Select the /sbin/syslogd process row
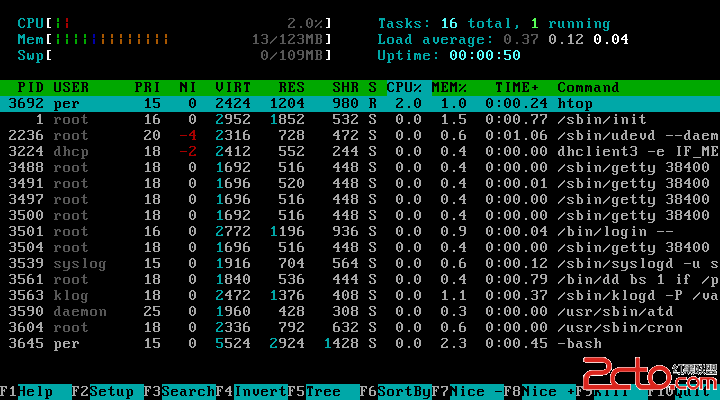720x400 pixels. (x=360, y=264)
